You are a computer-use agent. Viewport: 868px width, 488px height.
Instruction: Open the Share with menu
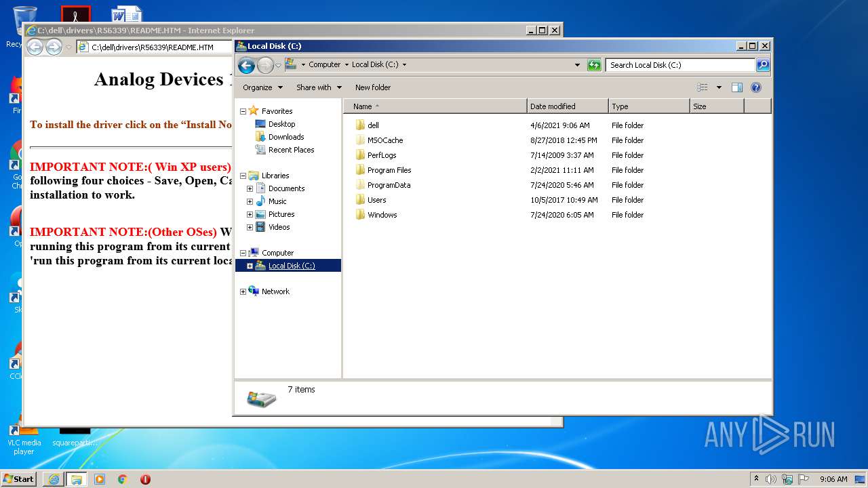[319, 87]
